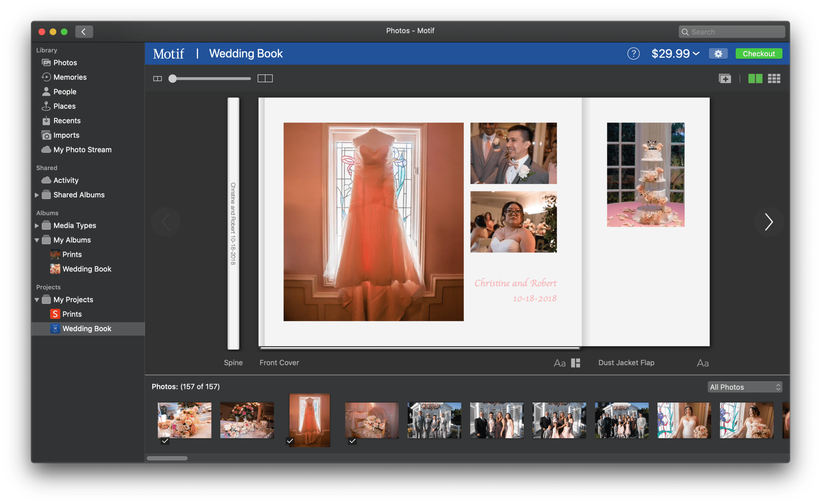Open the All Photos filter dropdown
Image resolution: width=821 pixels, height=504 pixels.
pos(744,387)
